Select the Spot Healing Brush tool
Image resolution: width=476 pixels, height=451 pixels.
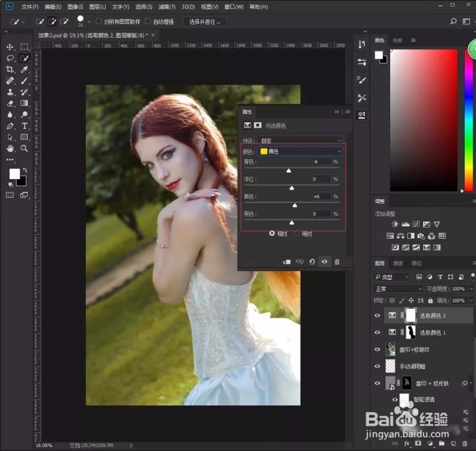(10, 81)
